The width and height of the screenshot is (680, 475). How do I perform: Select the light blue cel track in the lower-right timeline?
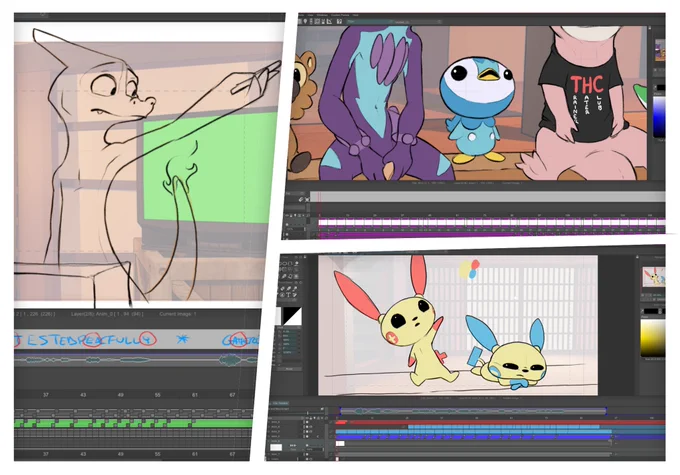(473, 432)
